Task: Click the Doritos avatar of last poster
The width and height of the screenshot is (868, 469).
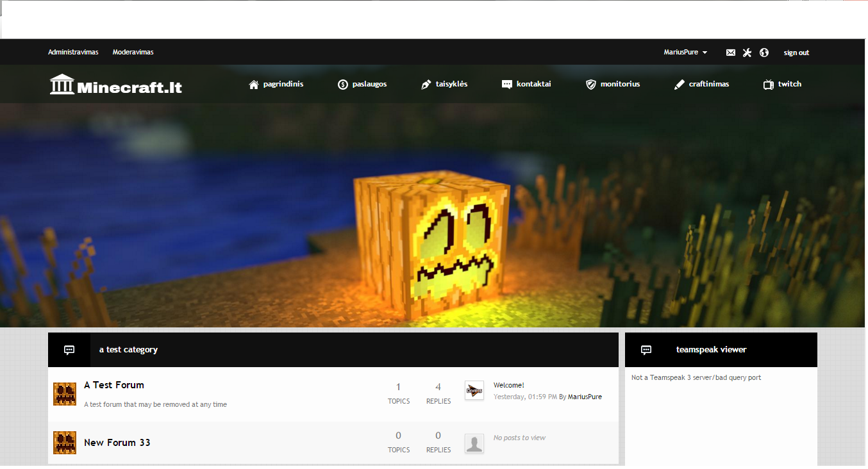Action: [x=474, y=391]
